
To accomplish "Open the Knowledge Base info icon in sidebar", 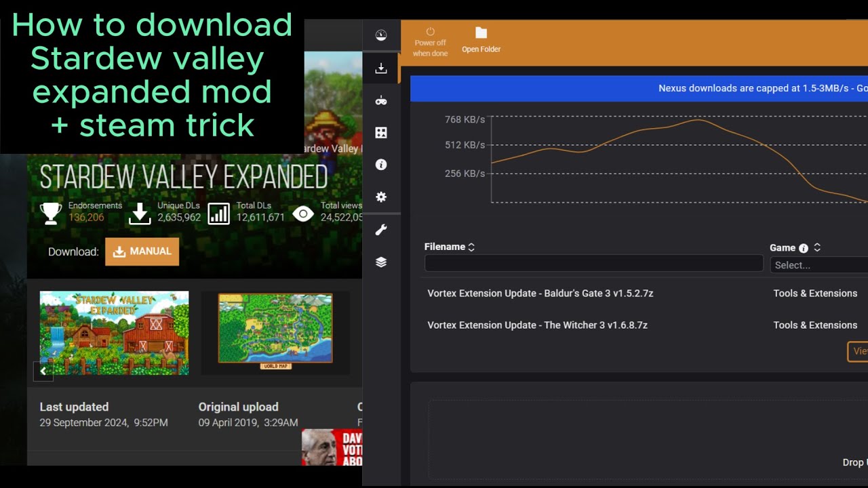I will tap(381, 165).
